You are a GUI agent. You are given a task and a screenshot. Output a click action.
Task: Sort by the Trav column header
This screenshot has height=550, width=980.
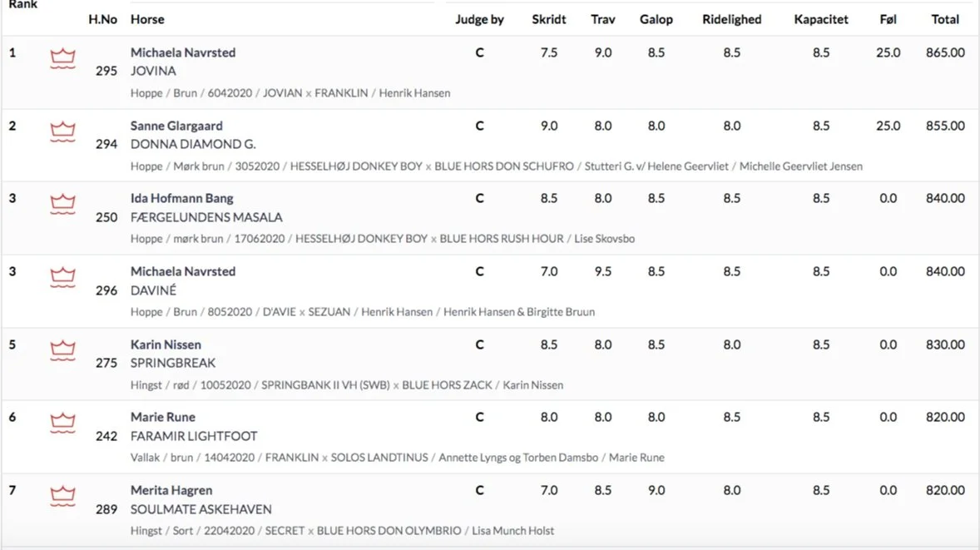pyautogui.click(x=603, y=19)
